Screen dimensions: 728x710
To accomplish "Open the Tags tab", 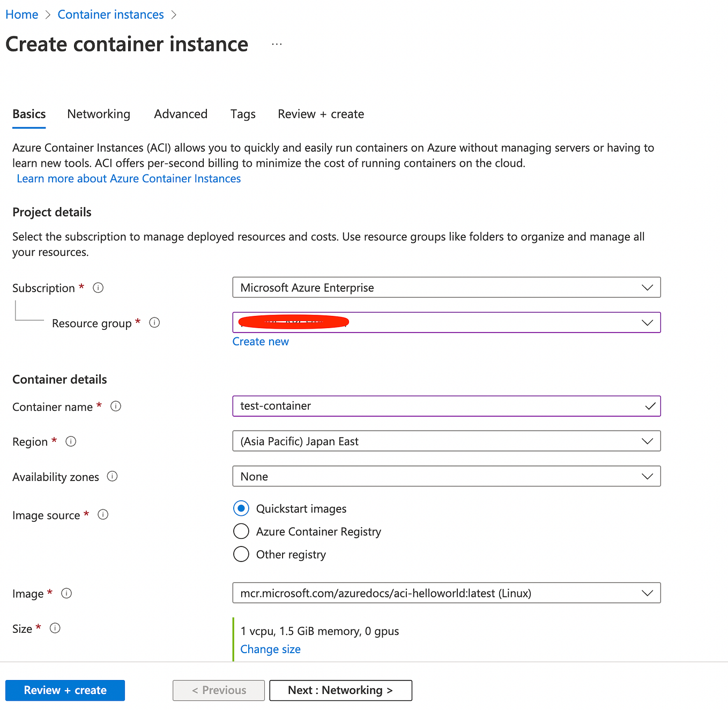I will [x=242, y=114].
